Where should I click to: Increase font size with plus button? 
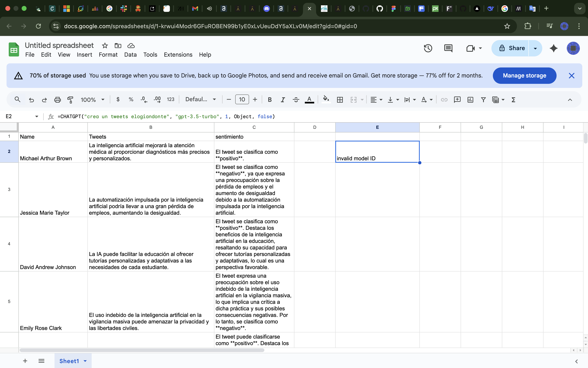[255, 99]
